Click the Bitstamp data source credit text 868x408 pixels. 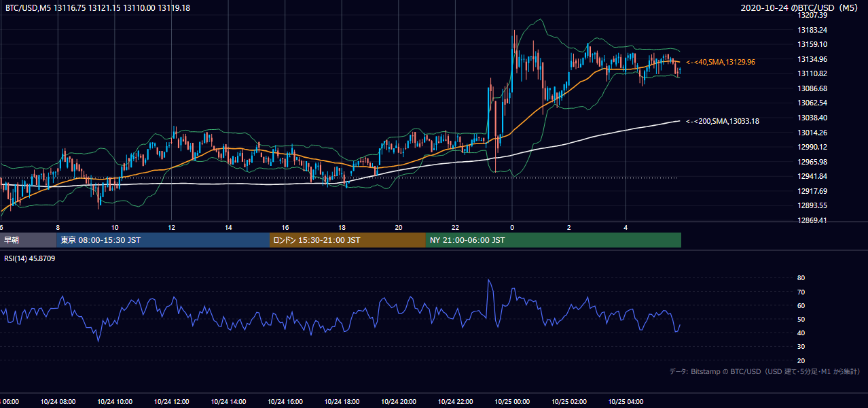point(765,371)
